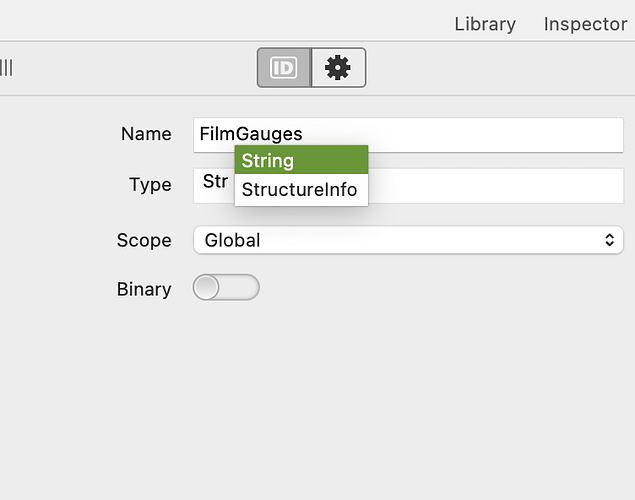Screen dimensions: 635x500
Task: Click the Type field with Str text
Action: click(x=408, y=186)
